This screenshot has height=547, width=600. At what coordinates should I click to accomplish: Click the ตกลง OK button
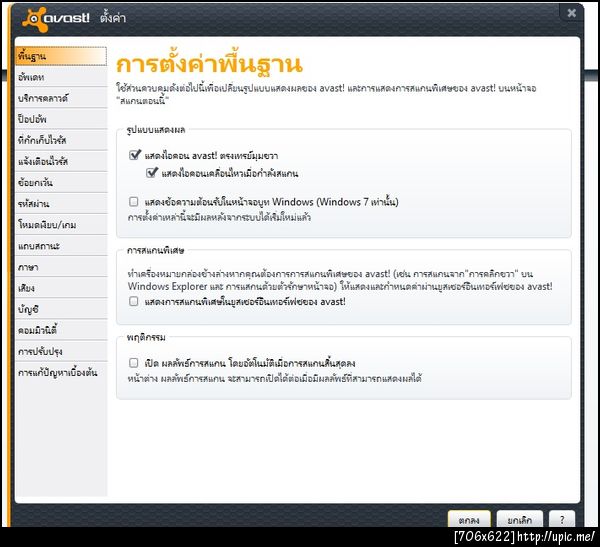469,519
